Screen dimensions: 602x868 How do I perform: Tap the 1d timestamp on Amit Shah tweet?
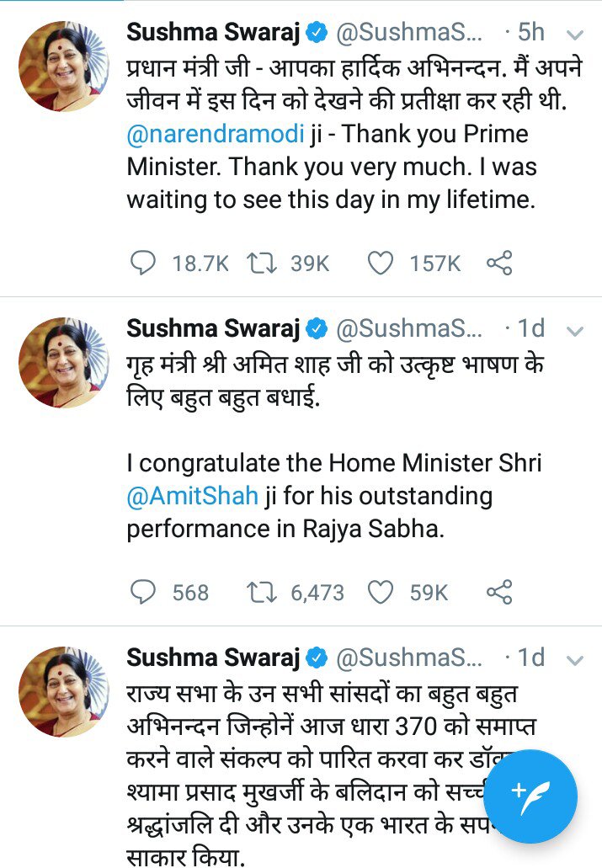(x=530, y=327)
